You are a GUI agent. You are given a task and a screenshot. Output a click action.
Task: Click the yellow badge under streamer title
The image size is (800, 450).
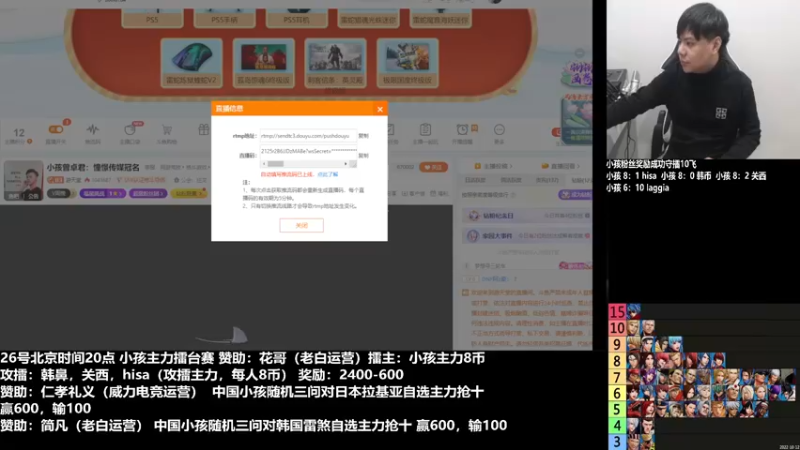(x=189, y=193)
